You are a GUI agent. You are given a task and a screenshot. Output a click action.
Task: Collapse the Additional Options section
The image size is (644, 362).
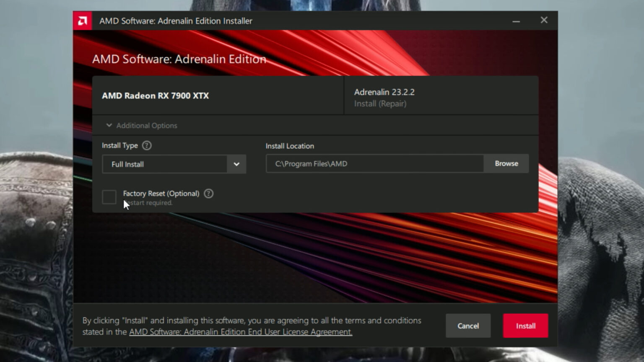pyautogui.click(x=147, y=125)
